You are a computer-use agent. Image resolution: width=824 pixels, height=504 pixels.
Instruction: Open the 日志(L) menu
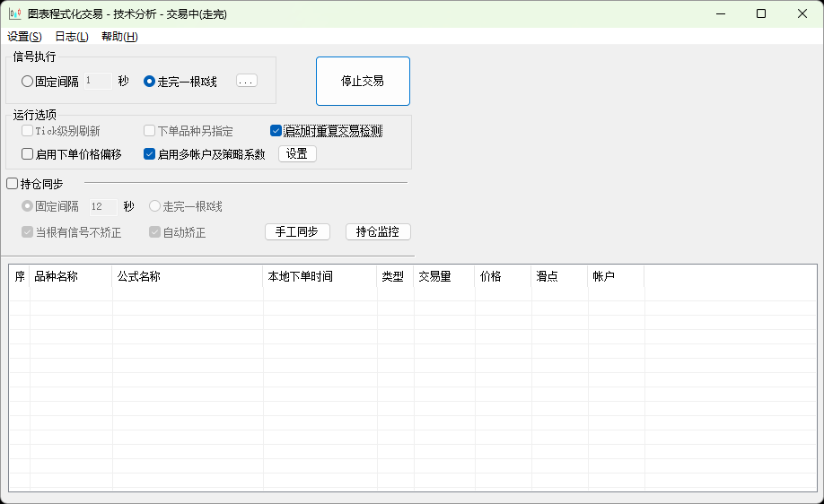tap(72, 37)
